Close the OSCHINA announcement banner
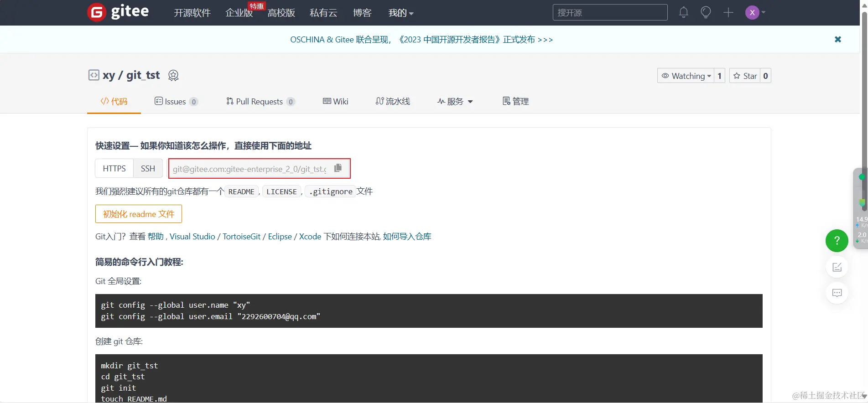Image resolution: width=868 pixels, height=403 pixels. click(838, 39)
